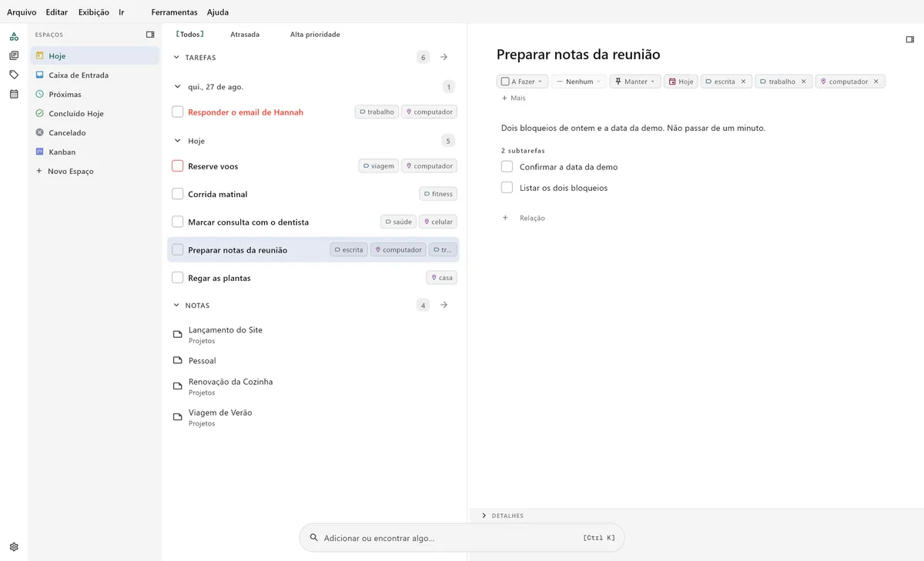924x561 pixels.
Task: Open the Tarefas section arrow
Action: (x=444, y=57)
